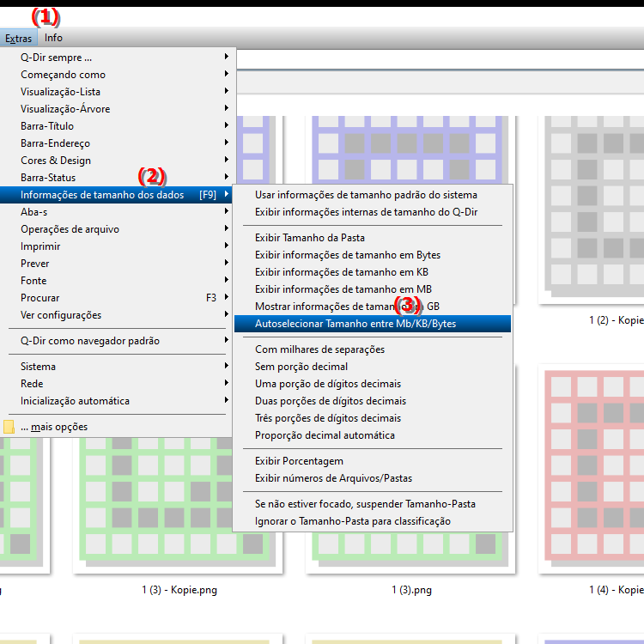Toggle Ignorar o Tamanho-Pasta para classificação
This screenshot has height=644, width=644.
point(373,521)
